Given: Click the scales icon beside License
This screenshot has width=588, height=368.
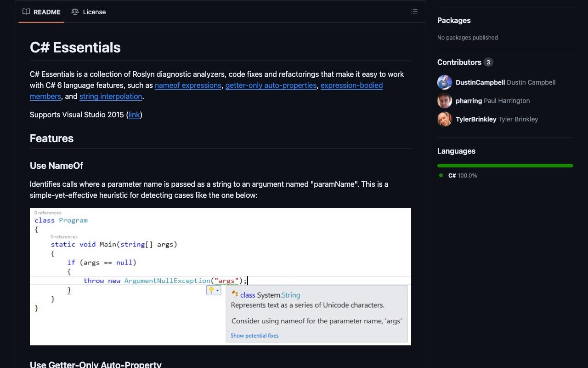Looking at the screenshot, I should [75, 12].
